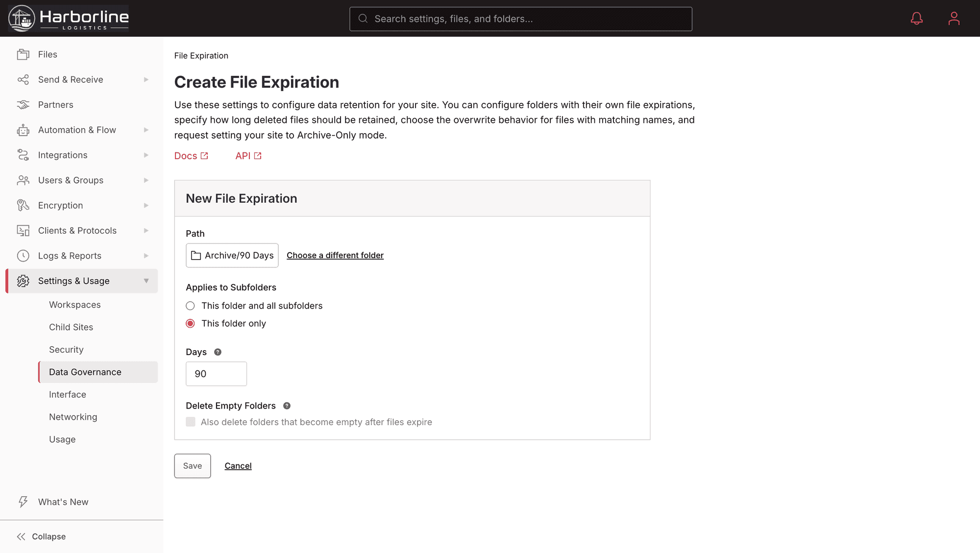Click the Days help question icon
Image resolution: width=980 pixels, height=553 pixels.
[218, 352]
